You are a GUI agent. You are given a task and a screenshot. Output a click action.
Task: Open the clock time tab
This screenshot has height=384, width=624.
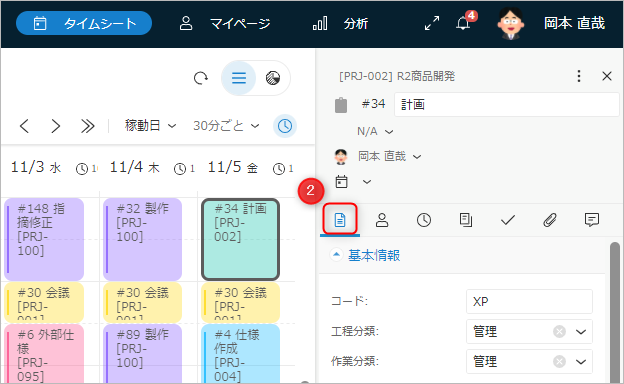tap(424, 220)
